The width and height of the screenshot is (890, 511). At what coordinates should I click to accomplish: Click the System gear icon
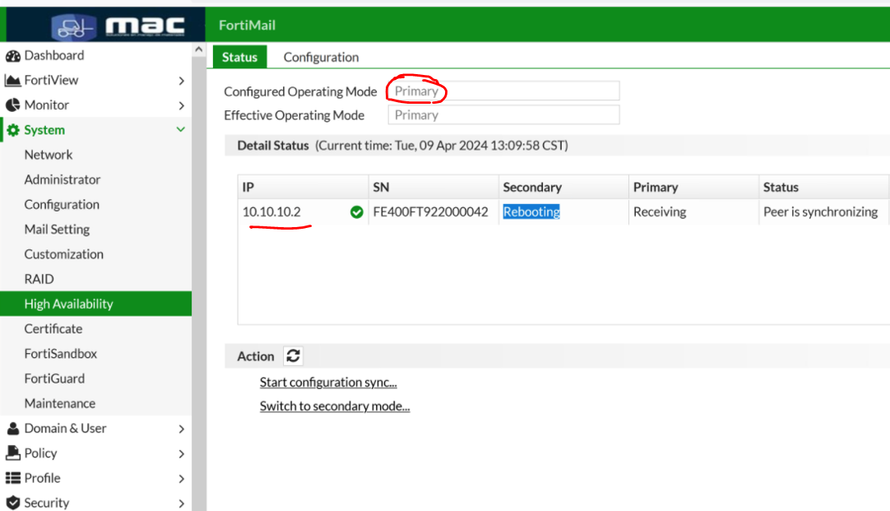[x=13, y=130]
